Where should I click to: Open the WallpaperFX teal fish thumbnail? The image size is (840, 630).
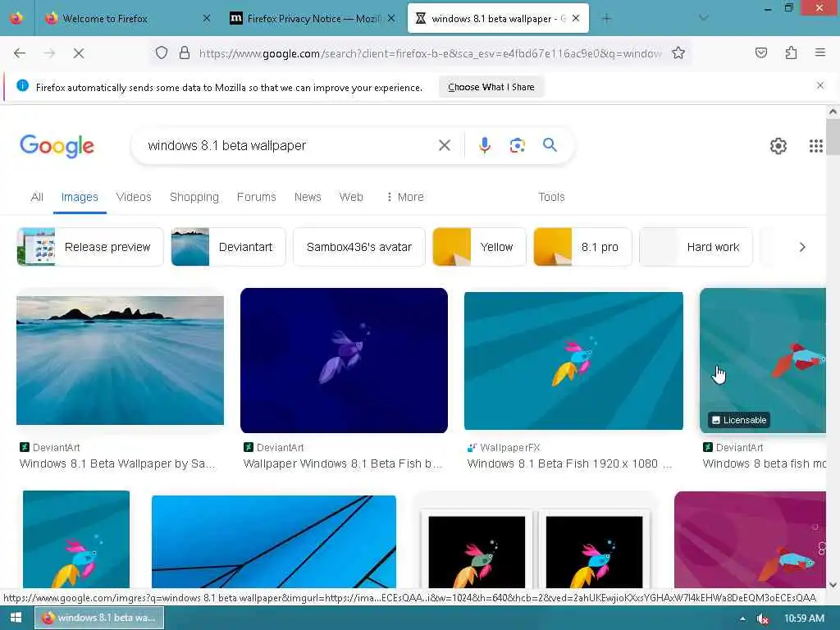click(573, 361)
